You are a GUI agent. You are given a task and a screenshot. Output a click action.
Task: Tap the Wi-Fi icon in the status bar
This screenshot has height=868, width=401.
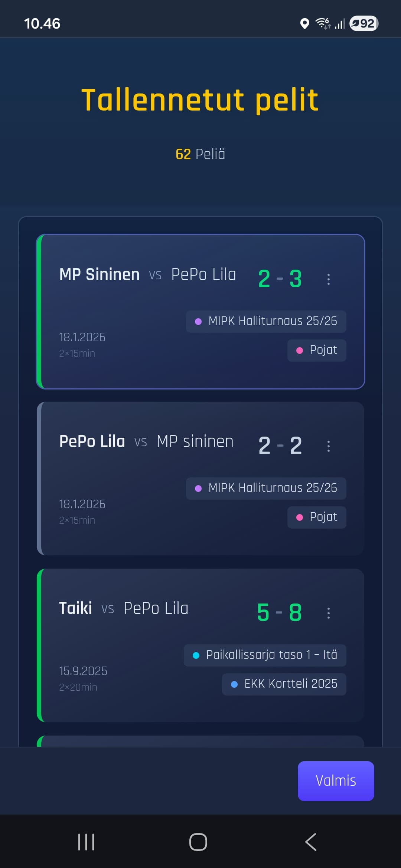tap(322, 24)
